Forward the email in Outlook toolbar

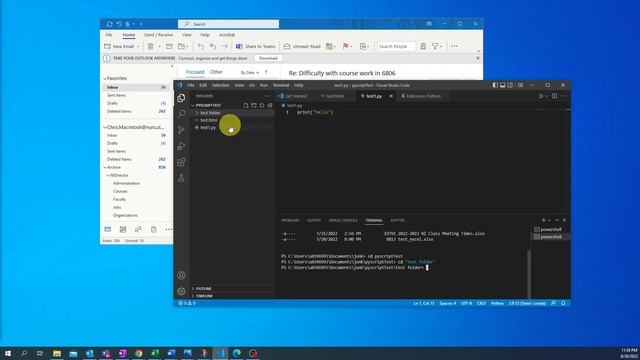click(x=224, y=47)
